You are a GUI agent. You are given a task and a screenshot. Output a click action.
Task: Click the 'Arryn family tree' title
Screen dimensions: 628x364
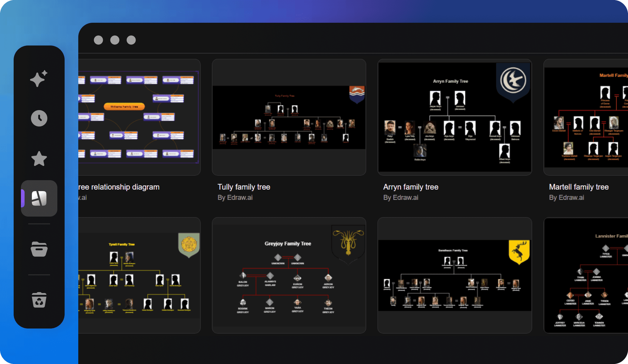point(411,187)
